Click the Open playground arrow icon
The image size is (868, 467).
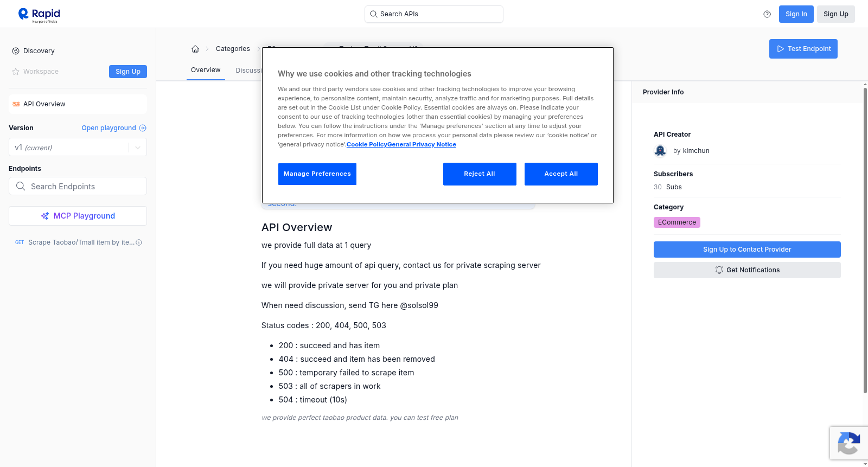(143, 128)
